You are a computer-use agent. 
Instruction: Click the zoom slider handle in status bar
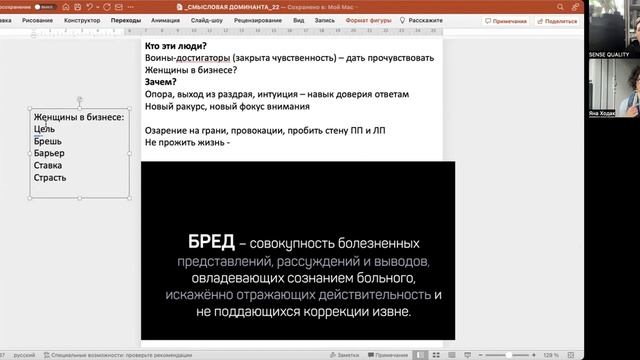[x=509, y=355]
